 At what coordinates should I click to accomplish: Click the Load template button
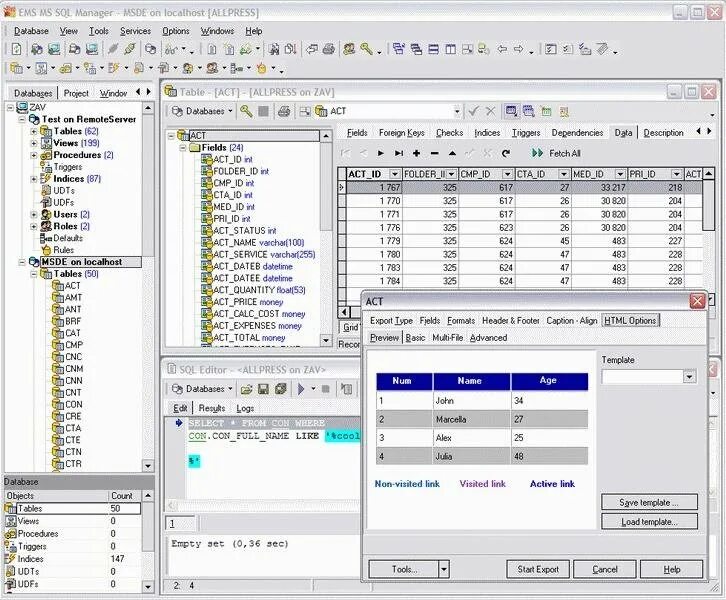[x=649, y=522]
